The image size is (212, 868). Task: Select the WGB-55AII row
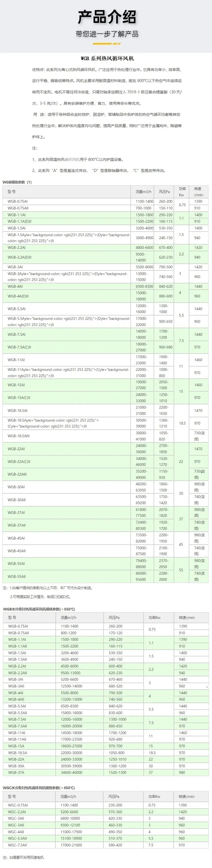105,577
